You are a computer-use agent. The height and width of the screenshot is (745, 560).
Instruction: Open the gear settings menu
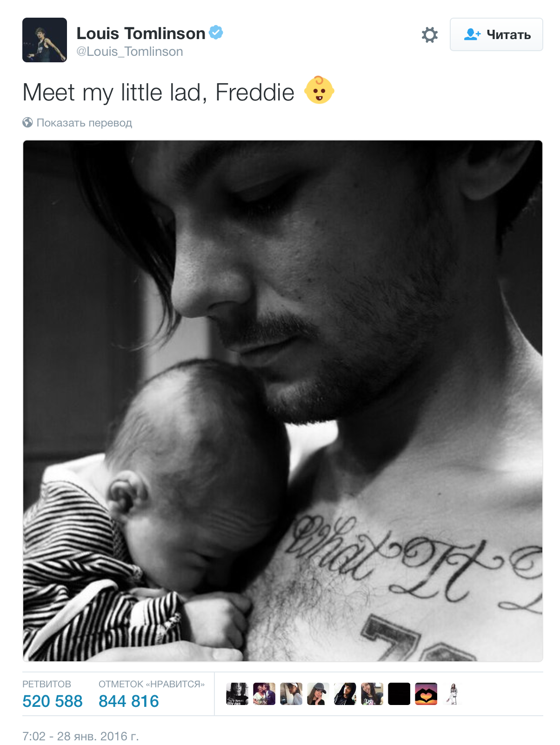pyautogui.click(x=429, y=34)
